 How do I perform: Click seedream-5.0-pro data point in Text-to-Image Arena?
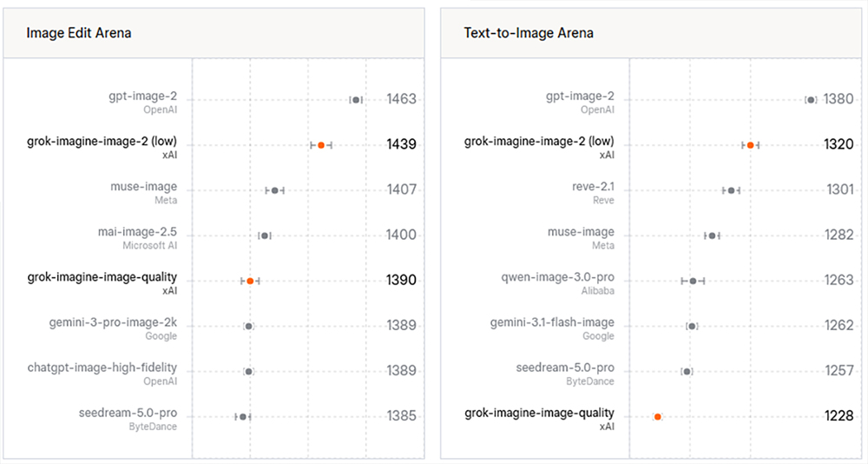(687, 371)
